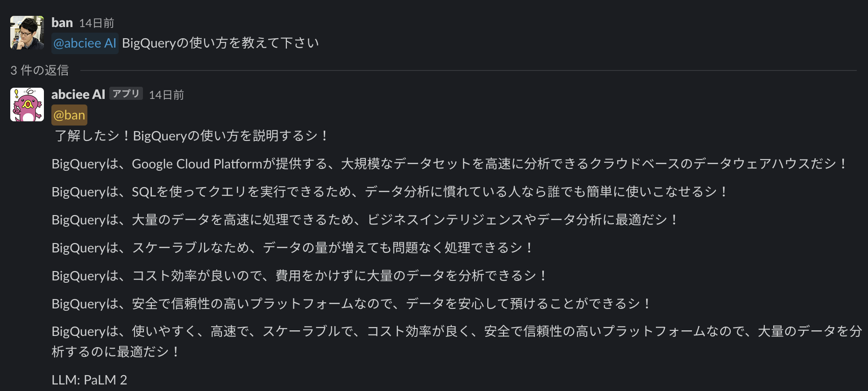Open the profile from username "ban"
868x391 pixels.
coord(62,23)
